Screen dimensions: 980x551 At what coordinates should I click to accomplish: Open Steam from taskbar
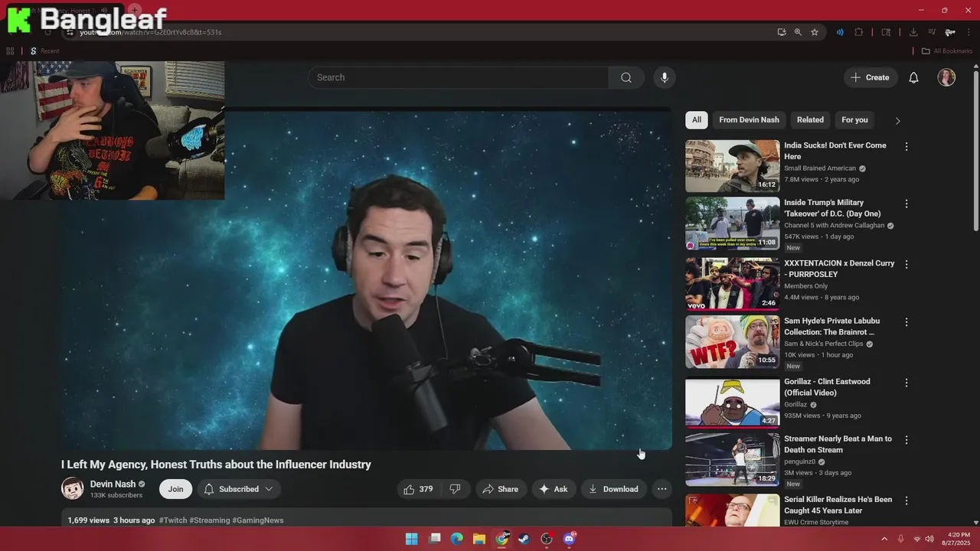point(524,539)
